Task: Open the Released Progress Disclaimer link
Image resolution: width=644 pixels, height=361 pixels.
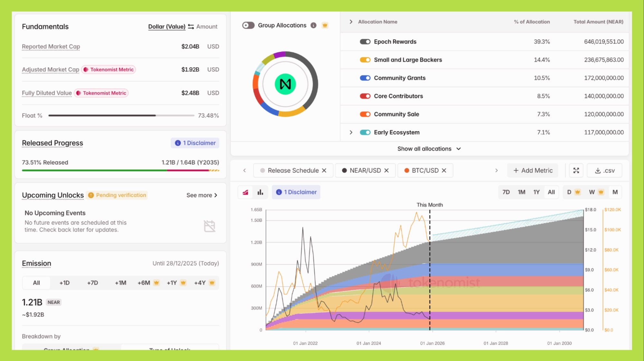Action: [x=195, y=143]
